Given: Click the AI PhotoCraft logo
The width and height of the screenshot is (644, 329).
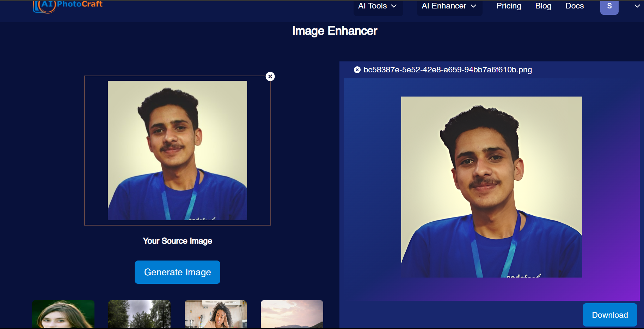Looking at the screenshot, I should click(68, 6).
